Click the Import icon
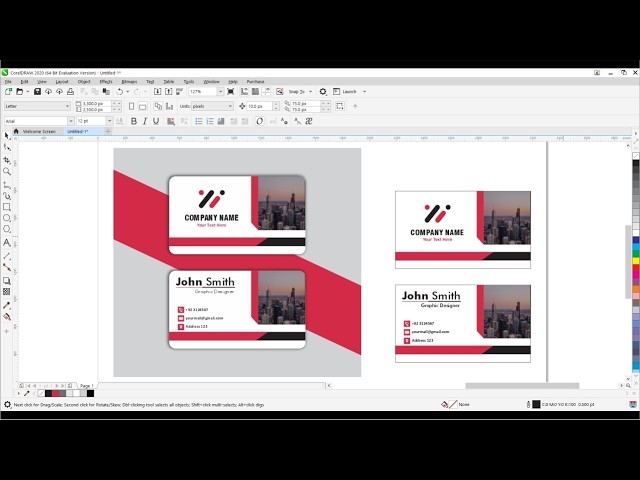640x480 pixels. (157, 91)
